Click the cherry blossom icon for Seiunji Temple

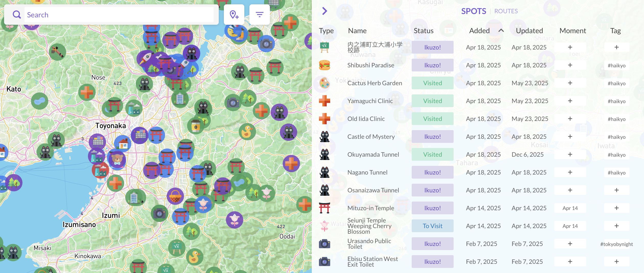(325, 226)
